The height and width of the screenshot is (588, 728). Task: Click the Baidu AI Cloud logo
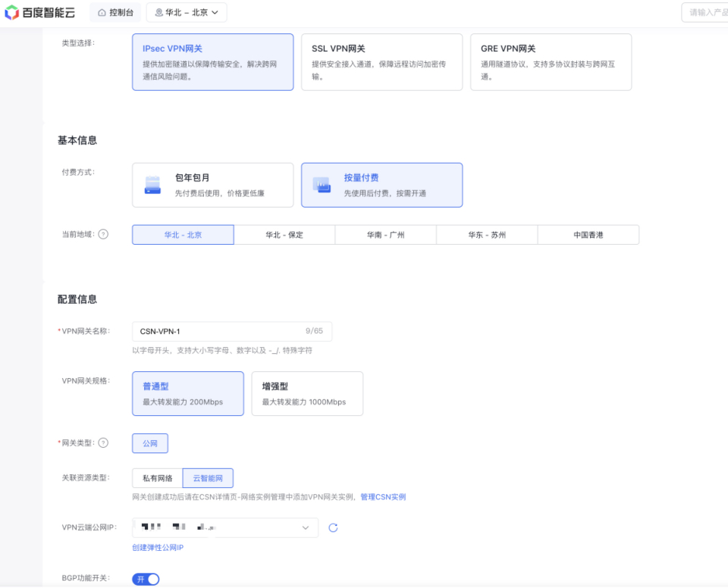coord(39,12)
